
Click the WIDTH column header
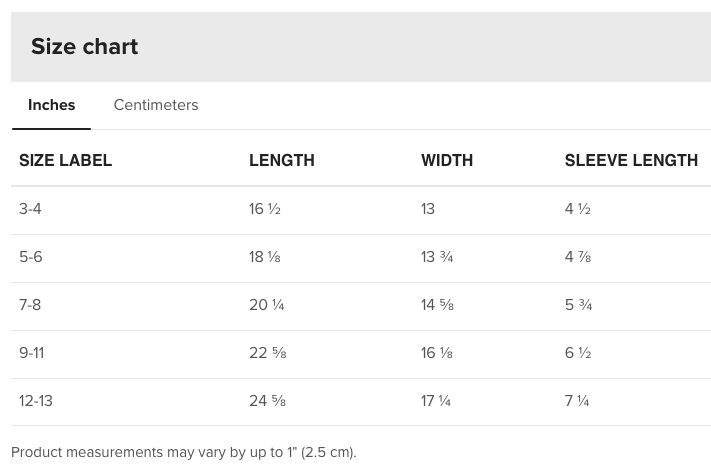point(446,160)
